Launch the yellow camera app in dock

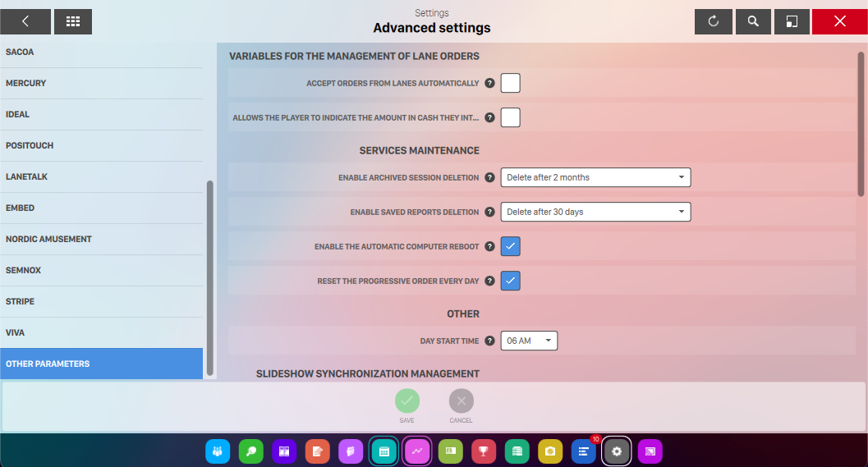pos(550,451)
